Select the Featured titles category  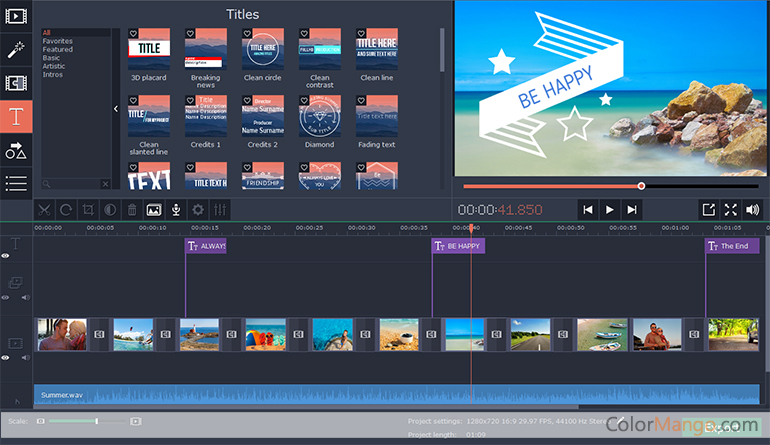coord(57,49)
